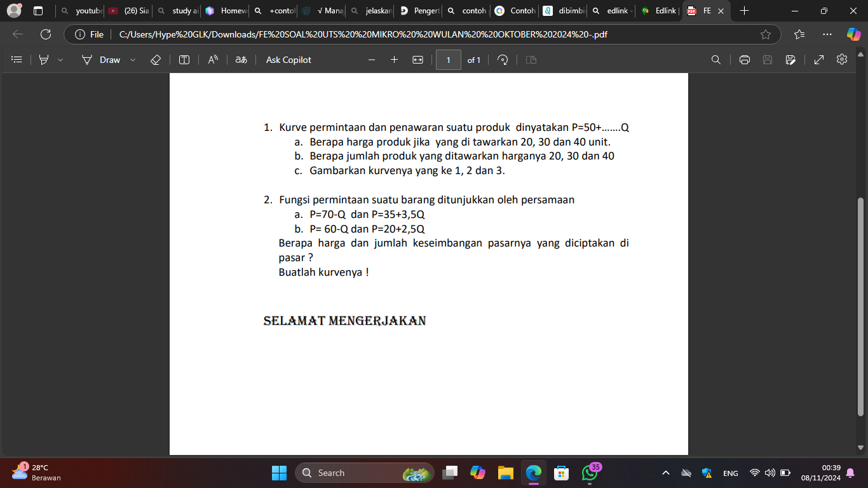Viewport: 868px width, 488px height.
Task: Click the line 'P=70-Q dan P=35+3,5Q'
Action: (367, 214)
